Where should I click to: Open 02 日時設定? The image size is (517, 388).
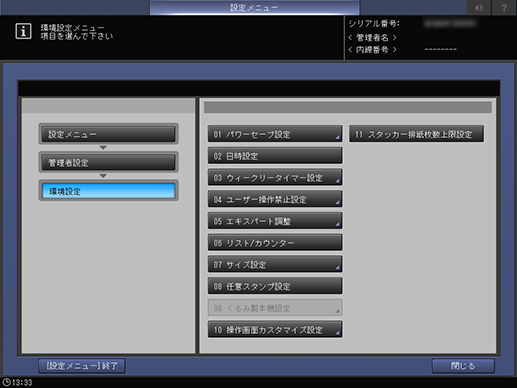point(275,156)
